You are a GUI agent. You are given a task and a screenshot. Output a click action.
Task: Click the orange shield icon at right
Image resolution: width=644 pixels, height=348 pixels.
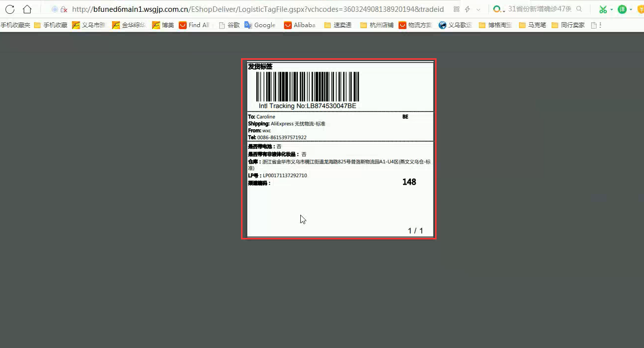(x=641, y=9)
